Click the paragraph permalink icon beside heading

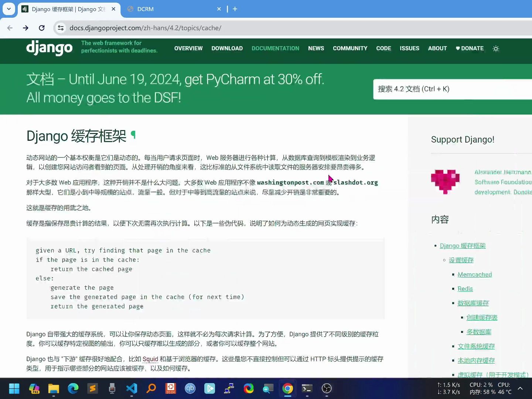(x=133, y=135)
